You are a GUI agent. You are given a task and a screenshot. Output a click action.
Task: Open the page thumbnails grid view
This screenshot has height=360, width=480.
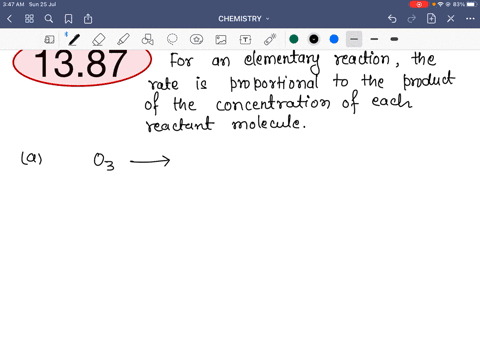pos(29,19)
